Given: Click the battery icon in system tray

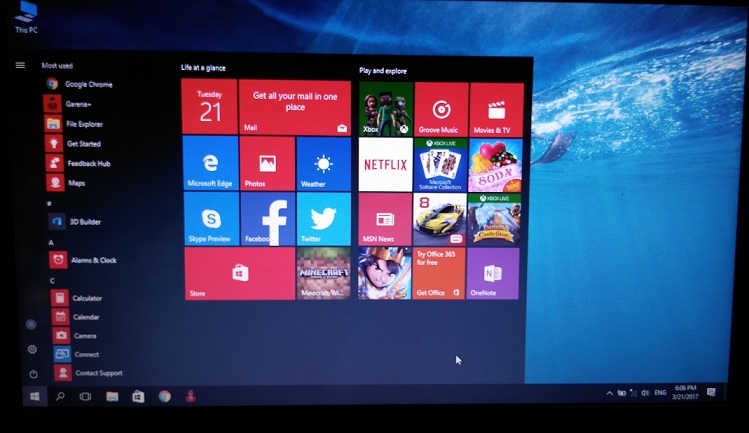Looking at the screenshot, I should 621,393.
